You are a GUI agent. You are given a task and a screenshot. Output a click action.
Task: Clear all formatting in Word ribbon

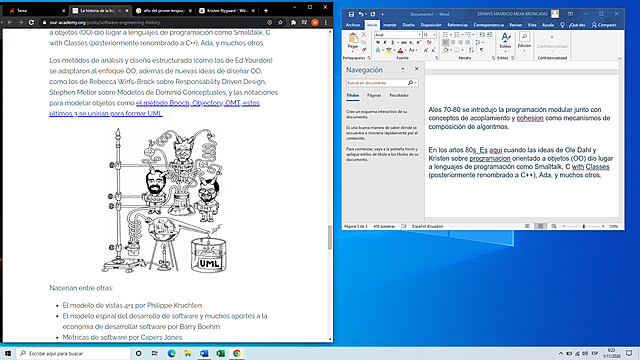coord(429,42)
